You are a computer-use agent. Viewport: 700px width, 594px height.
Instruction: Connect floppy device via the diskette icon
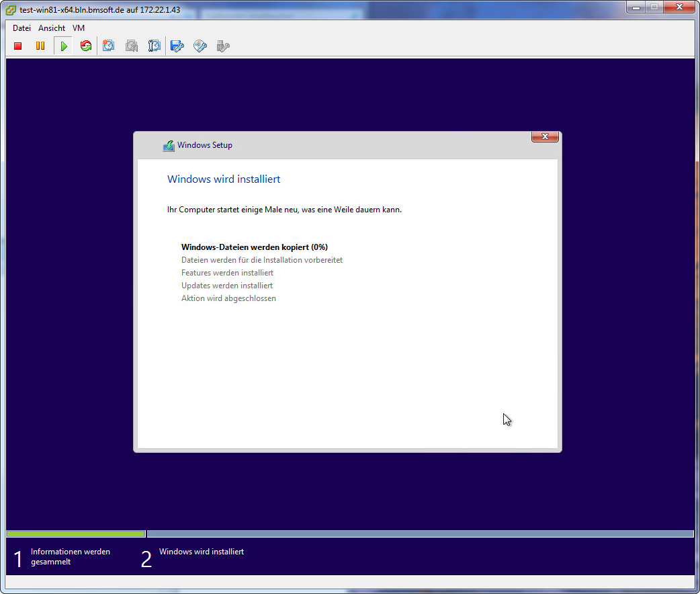tap(177, 46)
